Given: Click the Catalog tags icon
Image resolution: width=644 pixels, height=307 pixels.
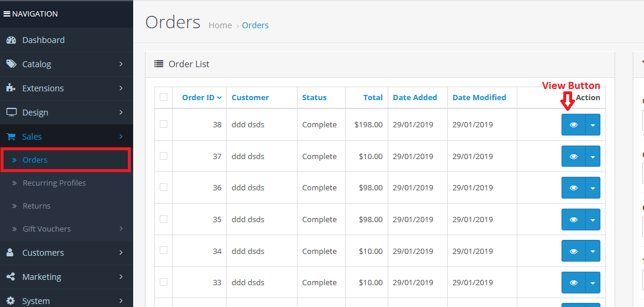Looking at the screenshot, I should pyautogui.click(x=11, y=64).
